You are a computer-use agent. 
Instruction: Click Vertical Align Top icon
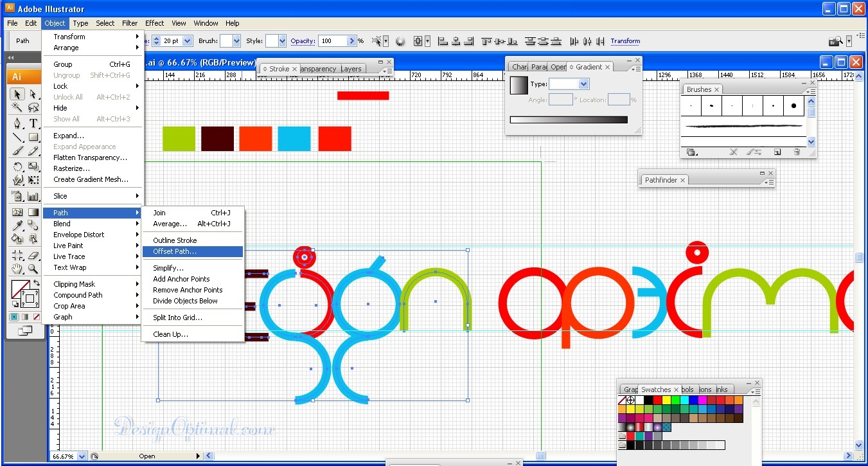pos(486,41)
